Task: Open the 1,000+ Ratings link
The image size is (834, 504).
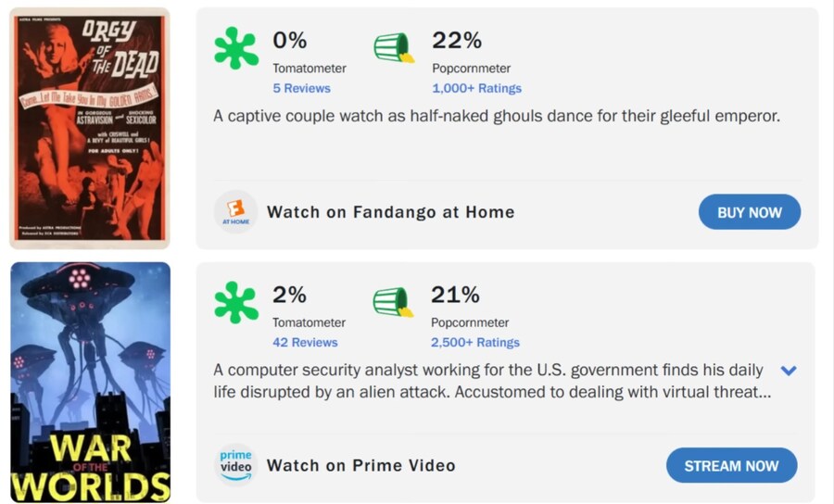Action: tap(476, 88)
